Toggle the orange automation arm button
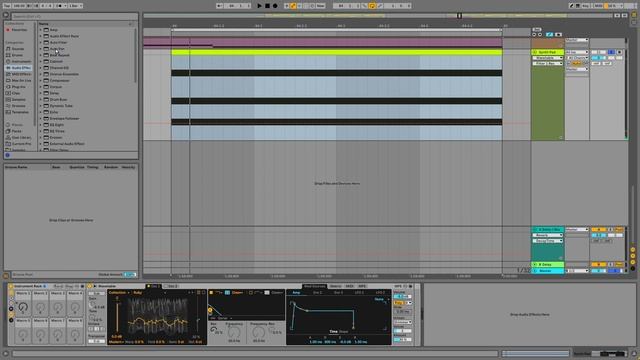640x360 pixels. (293, 6)
